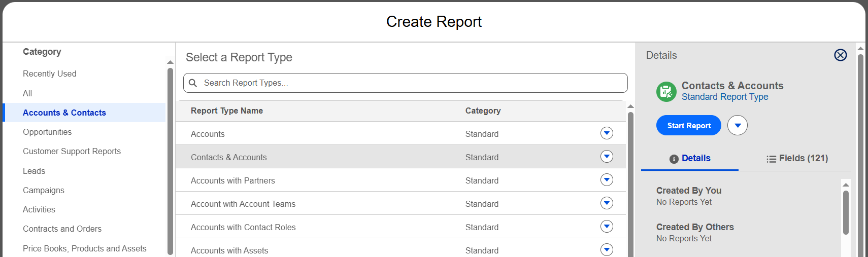The width and height of the screenshot is (868, 257).
Task: Select the Opportunities category
Action: coord(47,132)
